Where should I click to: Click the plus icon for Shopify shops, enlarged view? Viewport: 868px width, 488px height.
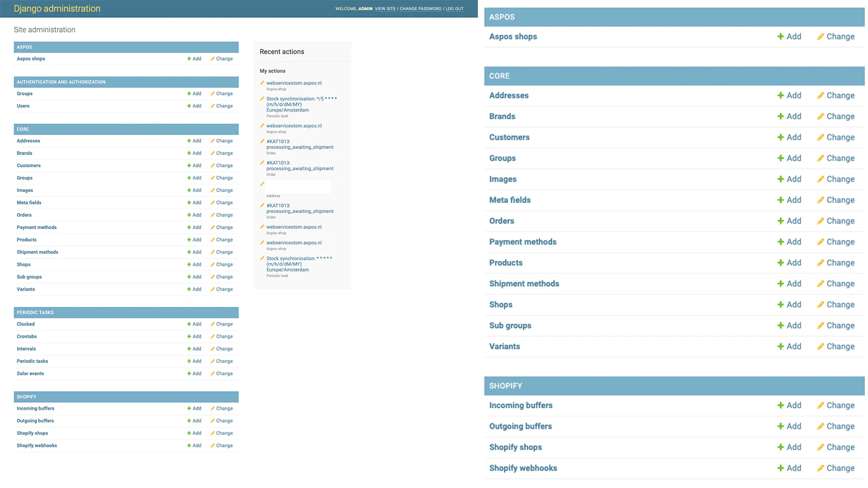(x=780, y=447)
